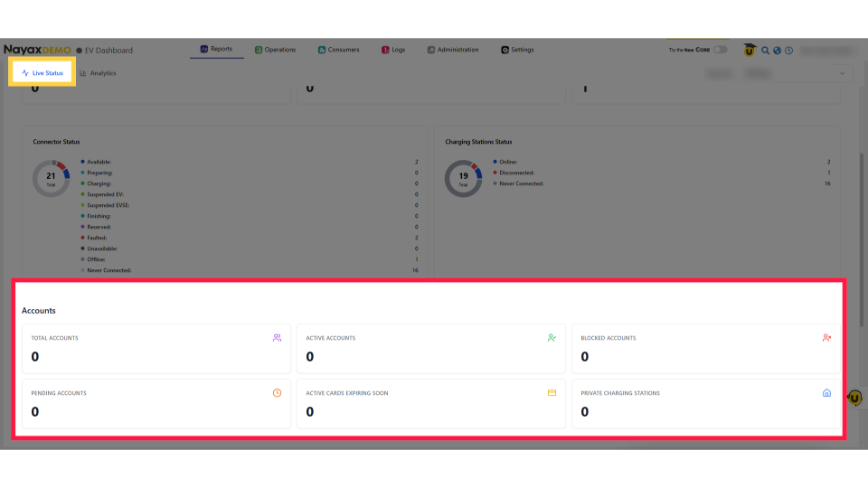Switch to the Live Status tab

point(42,73)
